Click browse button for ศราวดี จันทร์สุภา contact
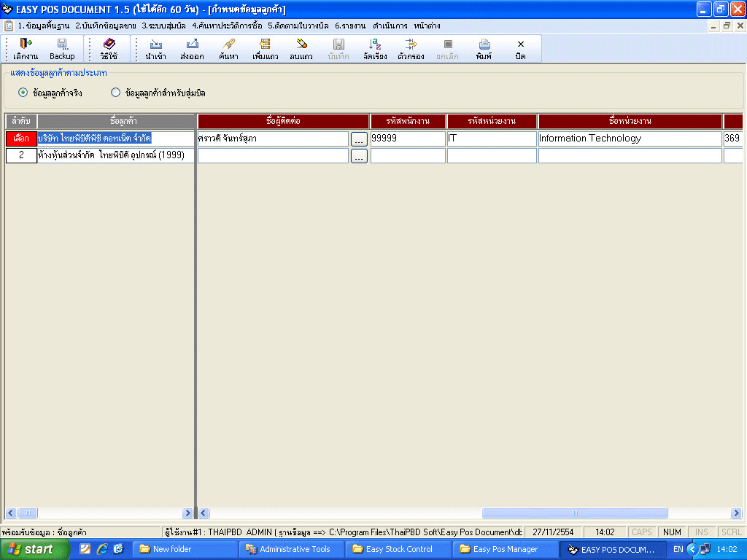The width and height of the screenshot is (747, 560). (x=359, y=139)
